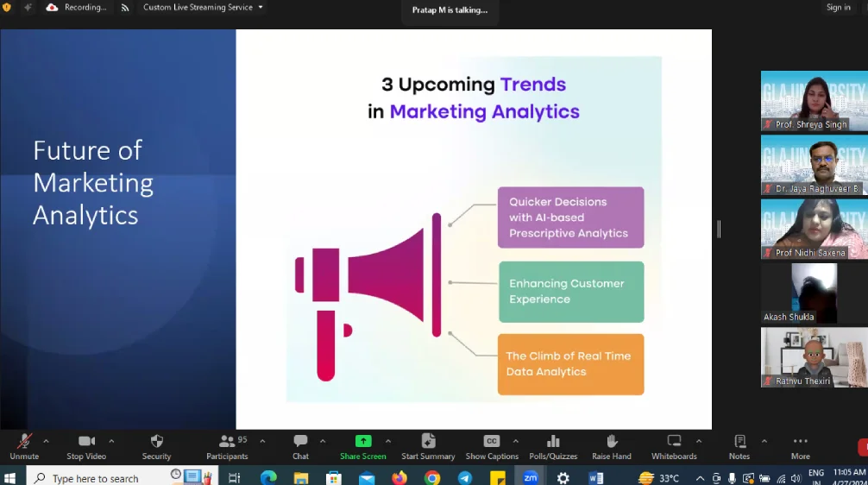Expand video options arrow beside Stop Video
The height and width of the screenshot is (485, 868).
111,441
